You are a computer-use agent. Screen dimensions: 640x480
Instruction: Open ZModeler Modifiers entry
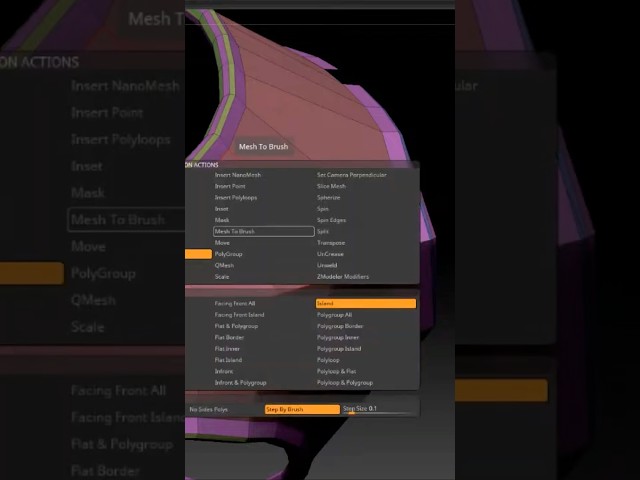pos(342,277)
